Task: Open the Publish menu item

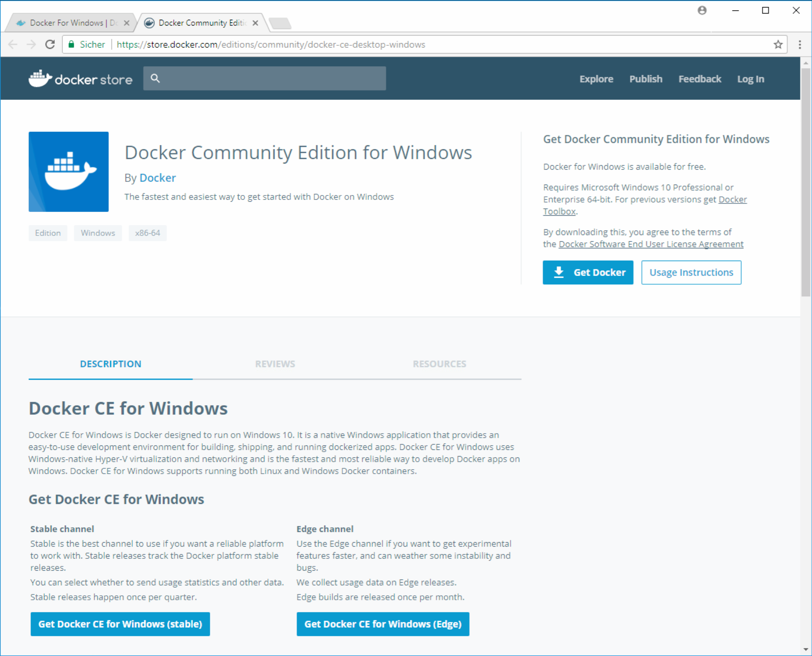Action: [646, 79]
